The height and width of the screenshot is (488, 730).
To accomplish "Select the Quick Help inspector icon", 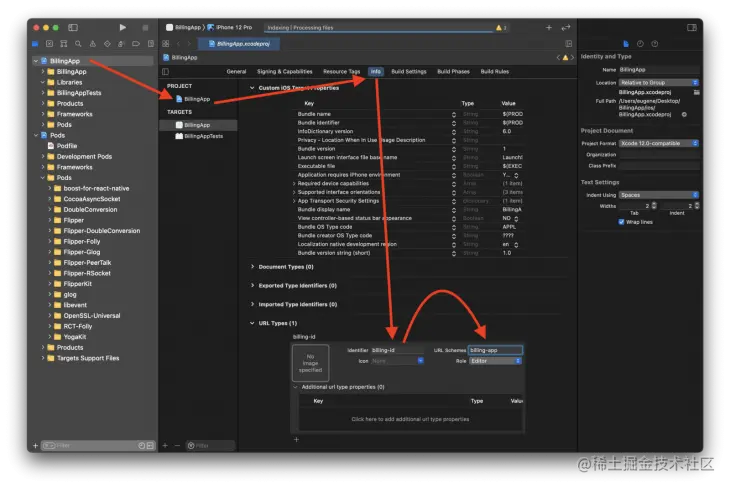I will click(655, 44).
